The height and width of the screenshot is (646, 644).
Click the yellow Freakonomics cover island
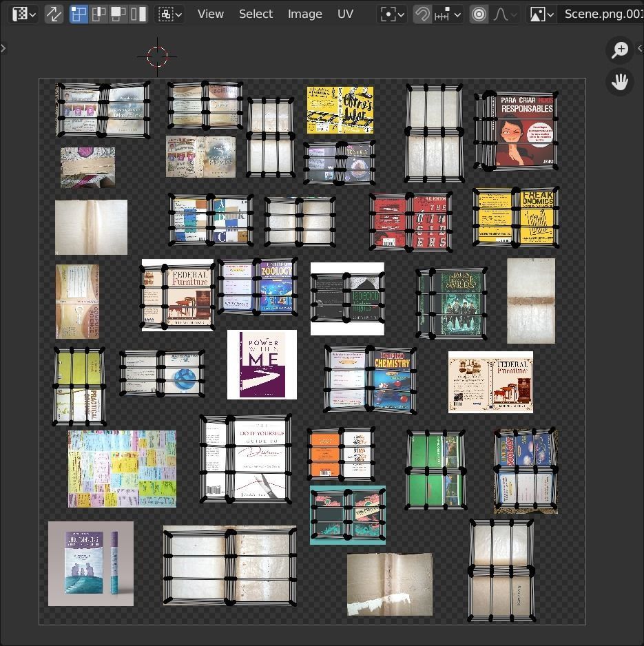click(x=516, y=217)
